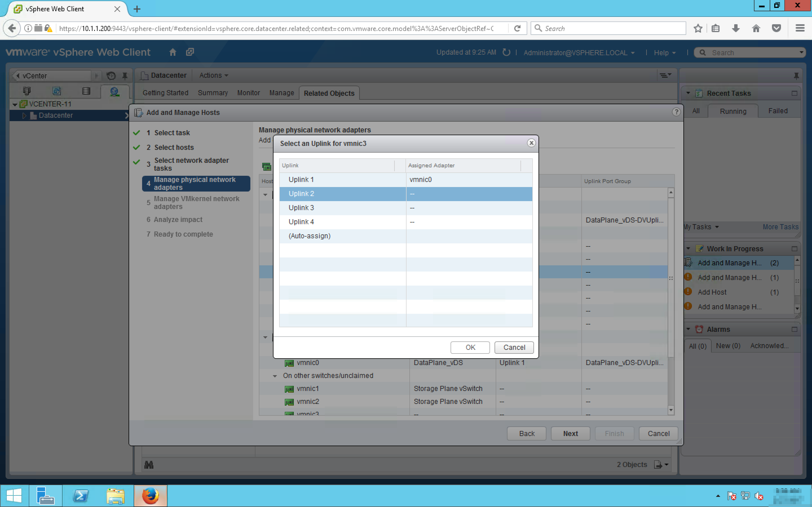Open the Monitor tab
Image resolution: width=812 pixels, height=507 pixels.
point(248,93)
